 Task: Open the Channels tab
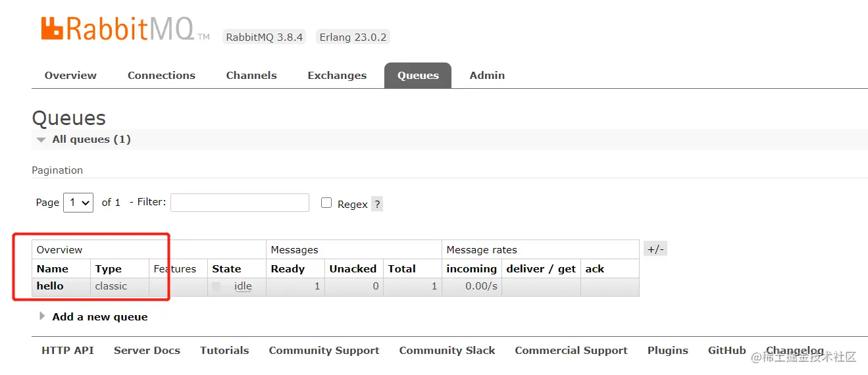coord(251,75)
